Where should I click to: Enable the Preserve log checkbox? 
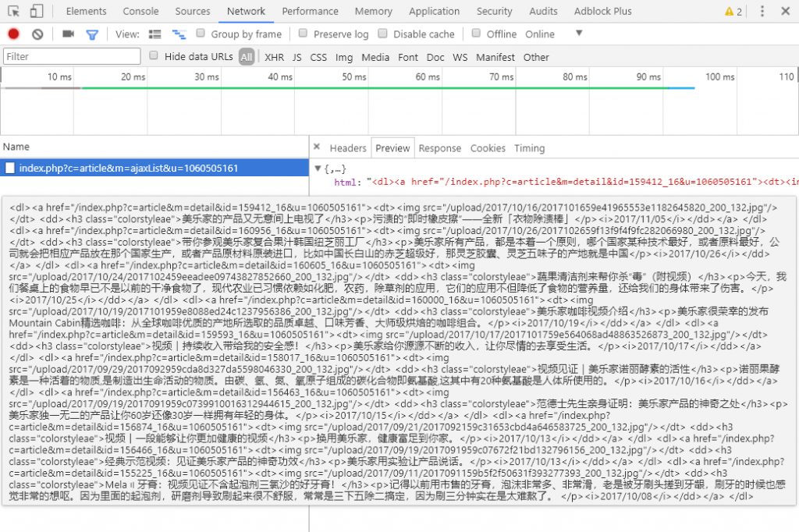point(304,34)
